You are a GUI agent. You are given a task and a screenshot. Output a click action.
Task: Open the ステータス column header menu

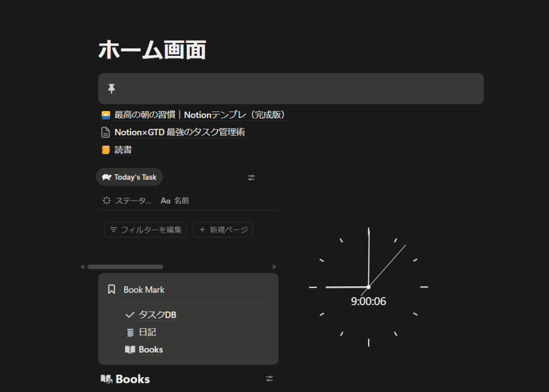[x=128, y=201]
